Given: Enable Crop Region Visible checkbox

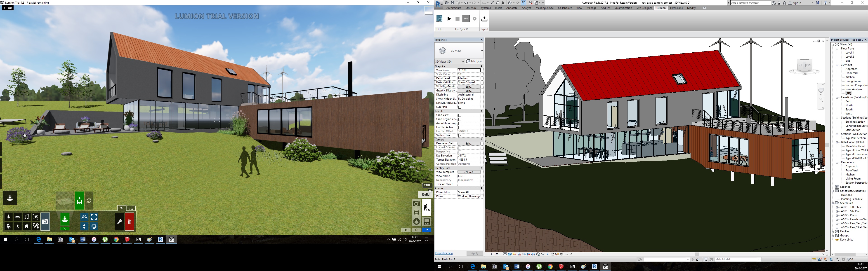Looking at the screenshot, I should coord(460,119).
